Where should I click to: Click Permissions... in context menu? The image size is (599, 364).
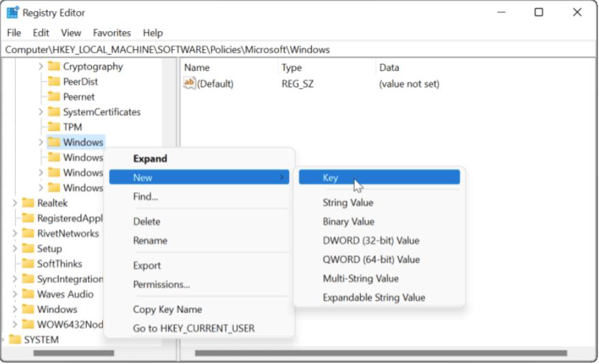click(x=161, y=284)
